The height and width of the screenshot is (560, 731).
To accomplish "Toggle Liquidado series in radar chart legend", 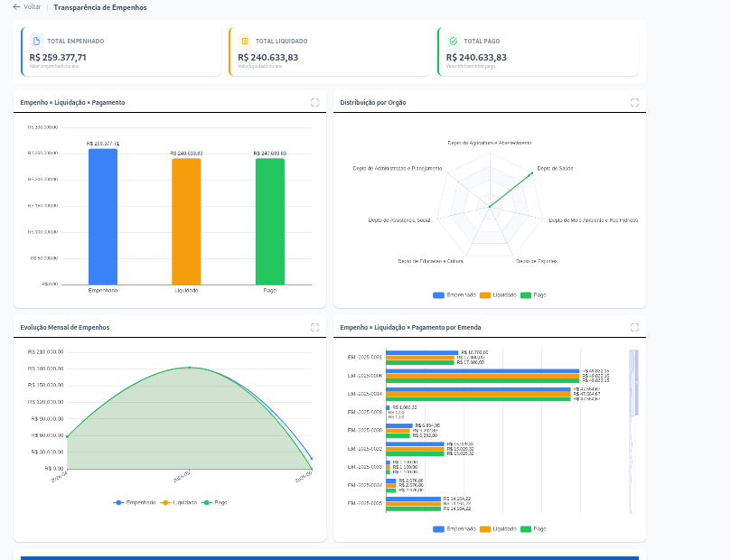I will (499, 295).
